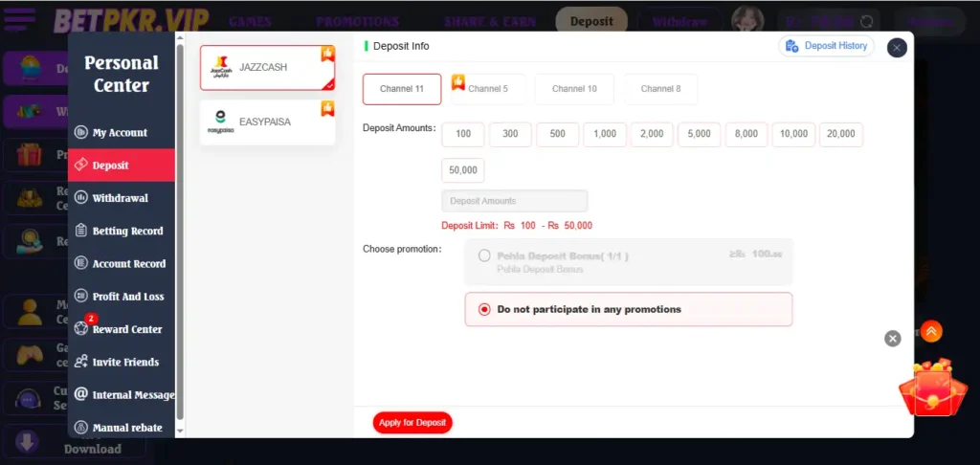Select Deposit in Personal Center sidebar
This screenshot has width=980, height=465.
coord(122,165)
